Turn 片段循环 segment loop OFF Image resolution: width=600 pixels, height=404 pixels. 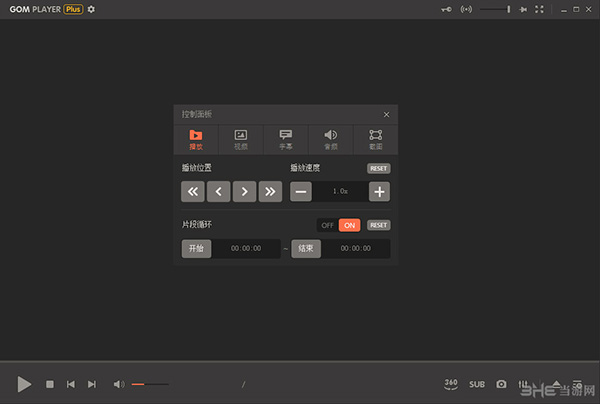328,225
